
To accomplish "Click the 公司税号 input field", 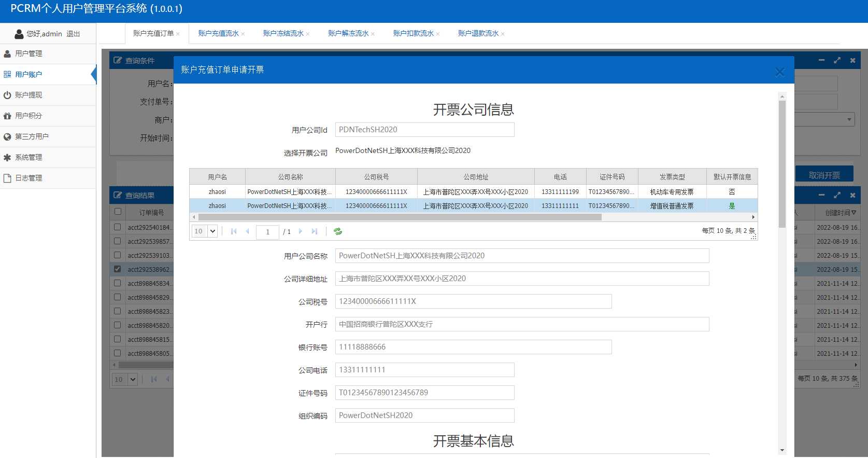I will pyautogui.click(x=473, y=301).
